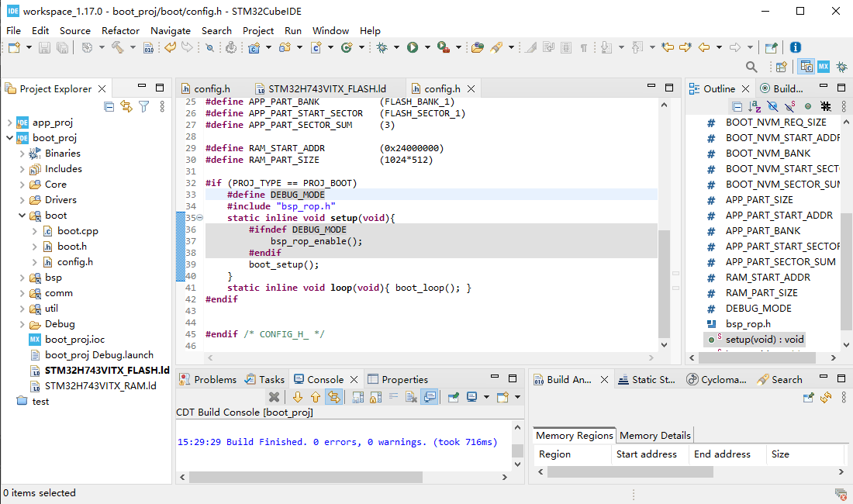Image resolution: width=853 pixels, height=504 pixels.
Task: Collapse boot_proj project node
Action: click(10, 137)
